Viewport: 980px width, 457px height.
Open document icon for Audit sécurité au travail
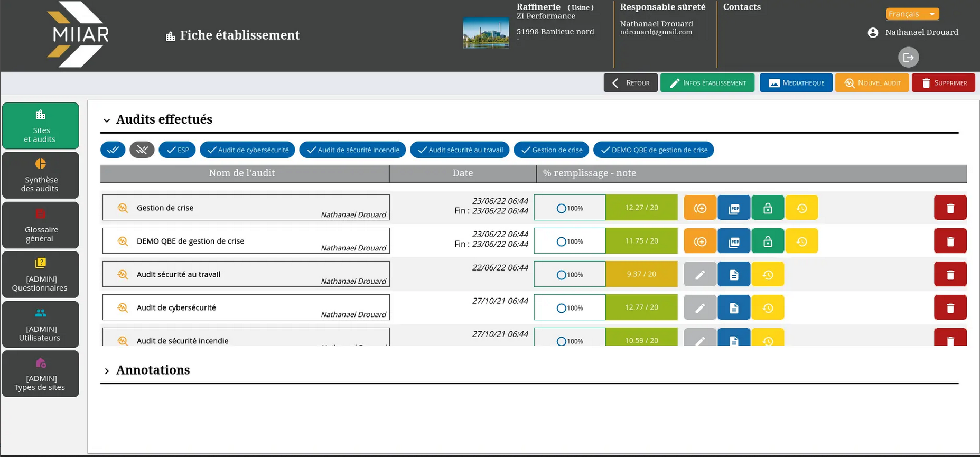734,274
